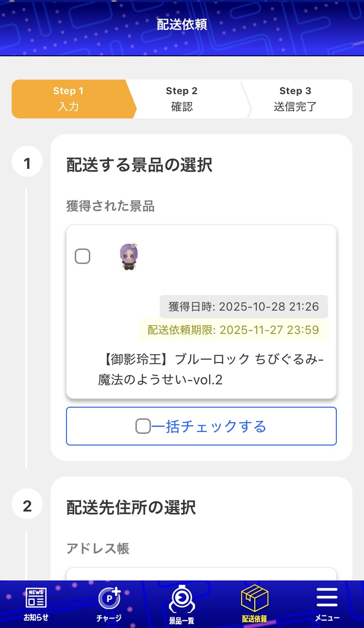Tap the purple-haired plush thumbnail

tap(129, 256)
